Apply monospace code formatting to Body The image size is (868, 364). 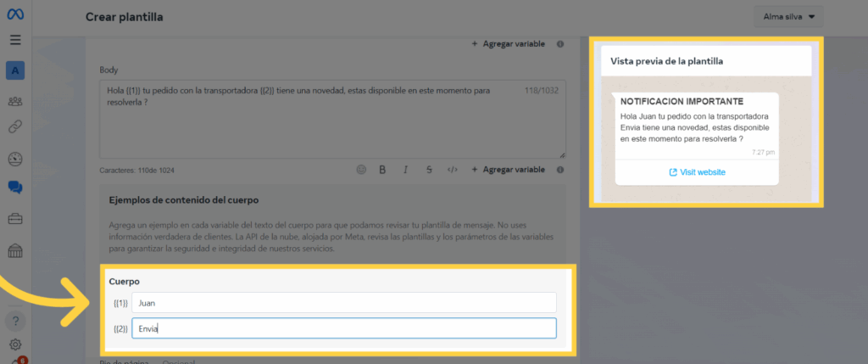(x=453, y=170)
